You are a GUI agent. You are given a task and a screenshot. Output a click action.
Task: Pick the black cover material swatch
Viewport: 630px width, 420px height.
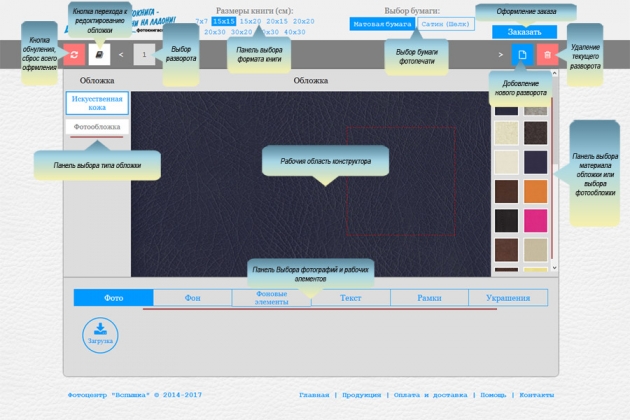(x=506, y=221)
